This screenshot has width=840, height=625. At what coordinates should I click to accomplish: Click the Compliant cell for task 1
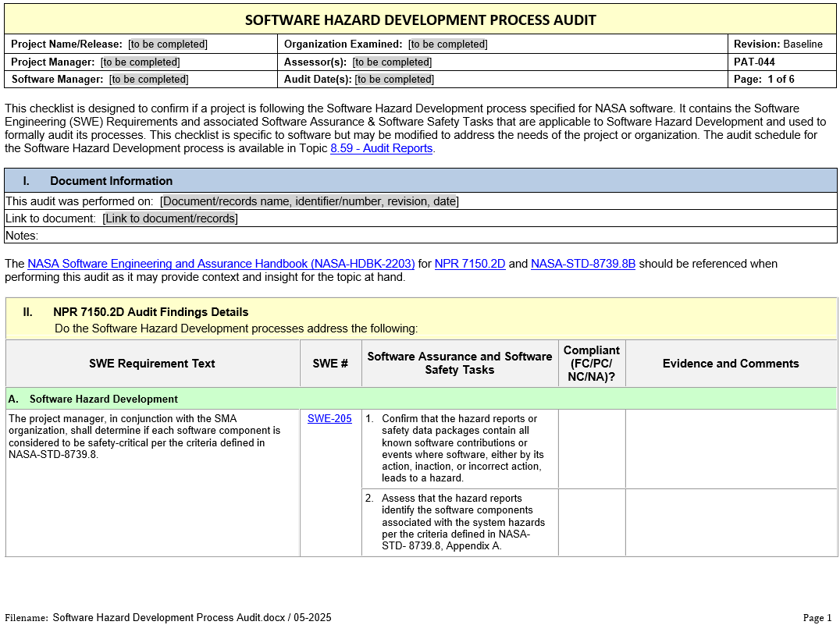tap(592, 449)
